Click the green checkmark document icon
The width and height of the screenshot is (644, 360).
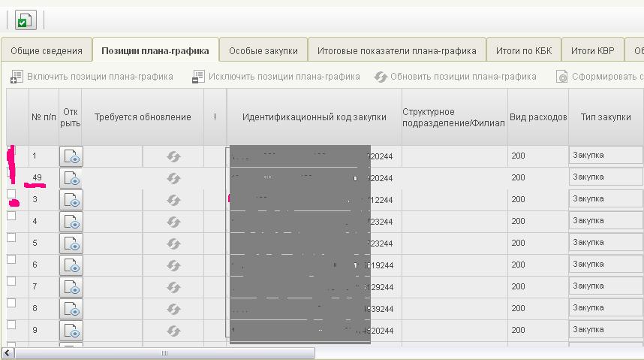pyautogui.click(x=26, y=20)
